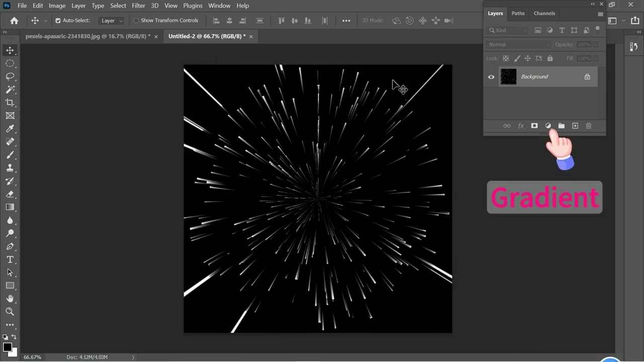644x362 pixels.
Task: Click Create new group folder icon
Action: point(561,126)
